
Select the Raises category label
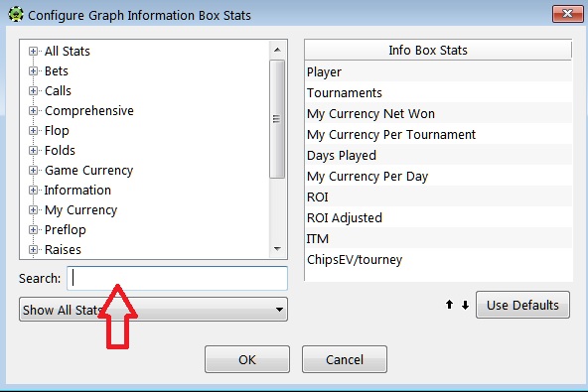(x=63, y=250)
